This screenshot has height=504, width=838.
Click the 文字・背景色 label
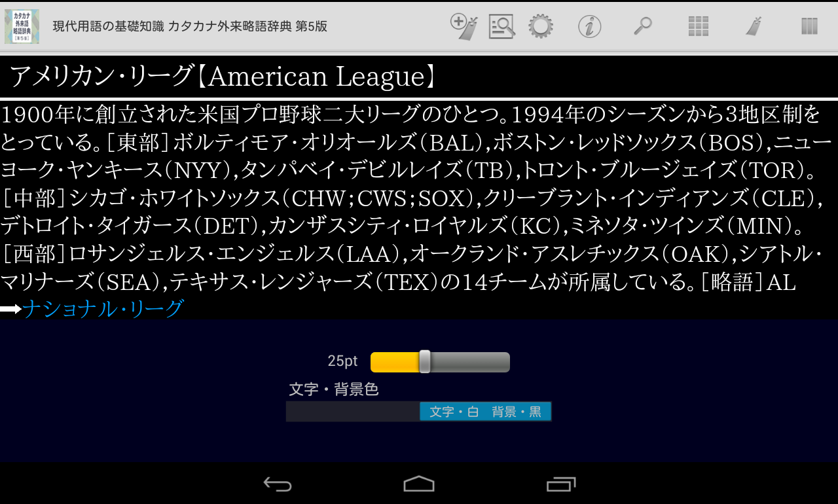[x=334, y=389]
